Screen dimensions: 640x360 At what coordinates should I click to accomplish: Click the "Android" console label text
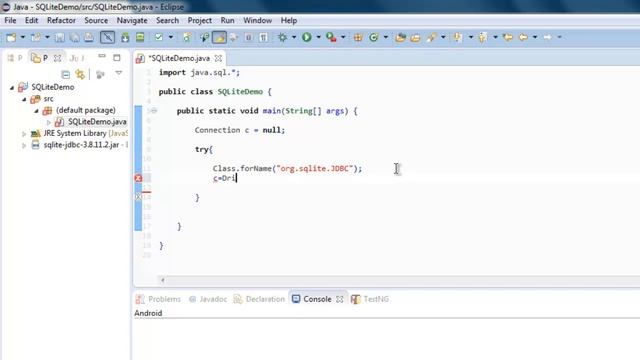tap(148, 313)
